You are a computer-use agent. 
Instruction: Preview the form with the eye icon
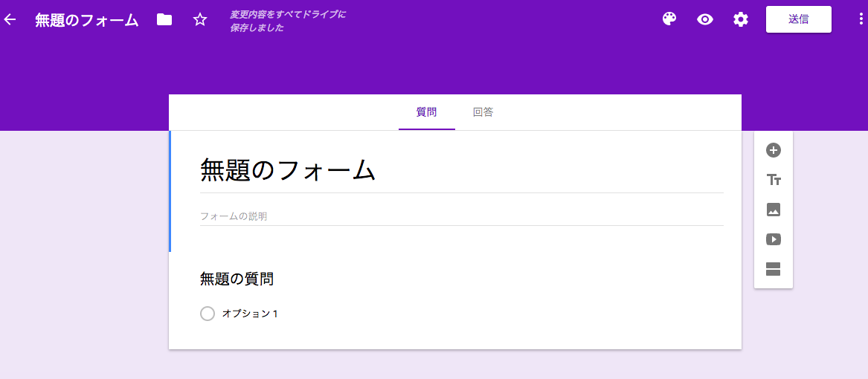(704, 20)
